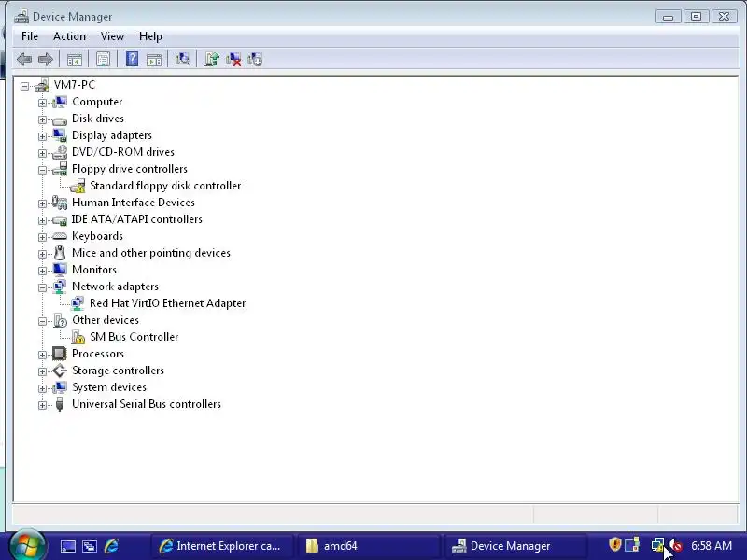Open Properties via toolbar icon

(x=103, y=59)
